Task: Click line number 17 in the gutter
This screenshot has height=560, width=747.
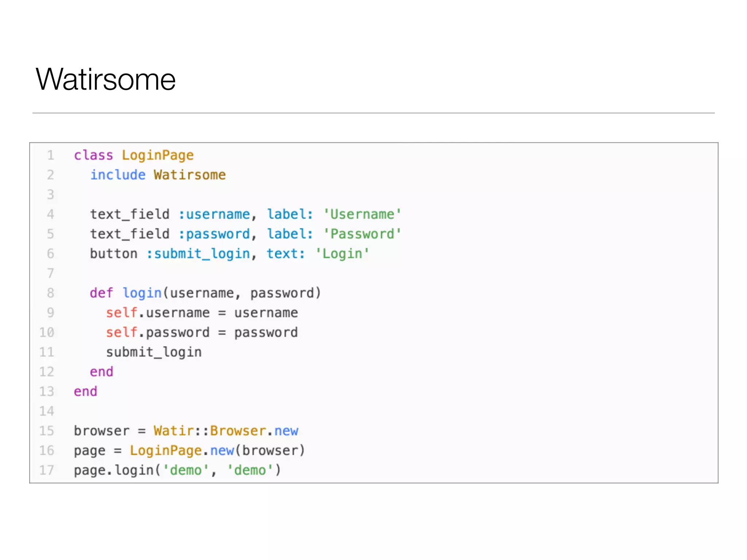Action: click(x=47, y=470)
